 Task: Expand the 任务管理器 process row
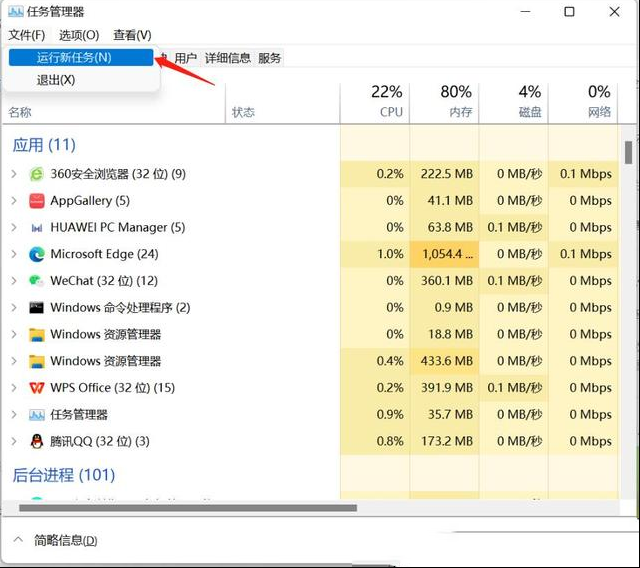(14, 415)
